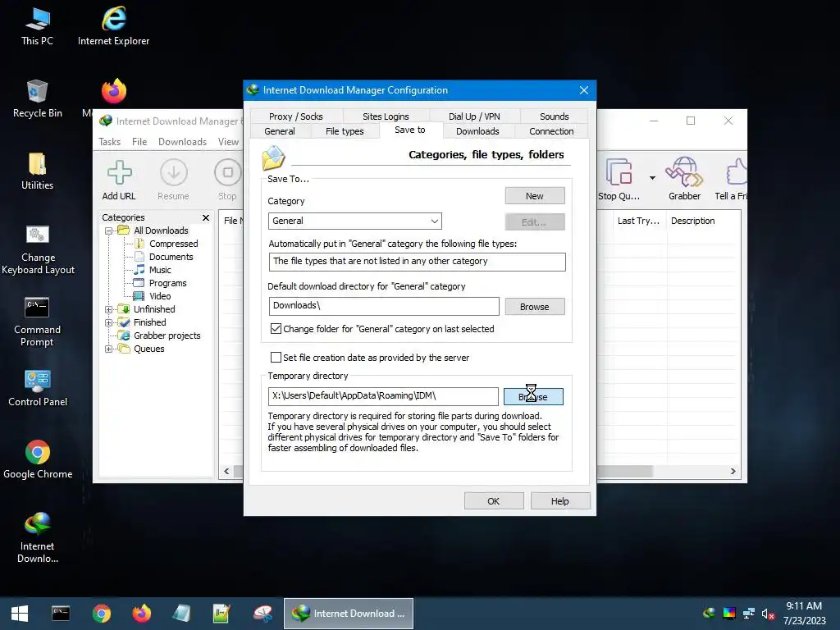Click Browse for default download directory
Viewport: 840px width, 630px height.
coord(535,307)
